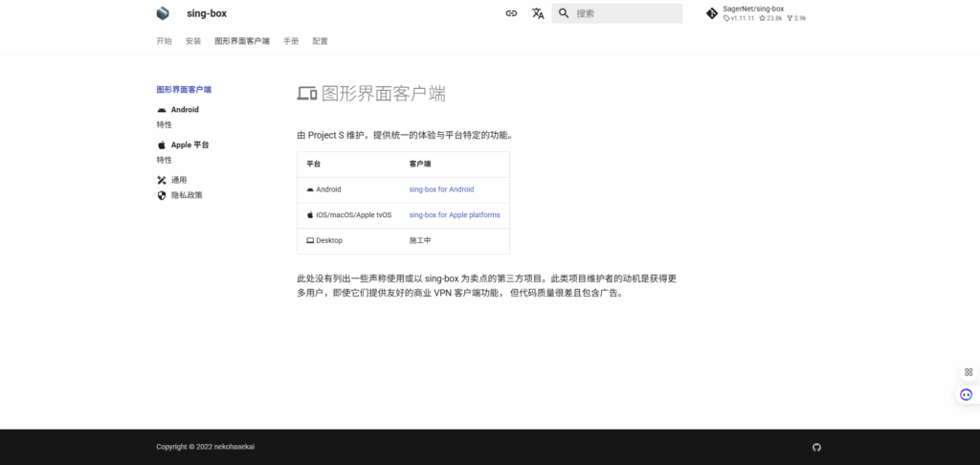Click the floating four-square grid icon
The height and width of the screenshot is (465, 980).
968,371
